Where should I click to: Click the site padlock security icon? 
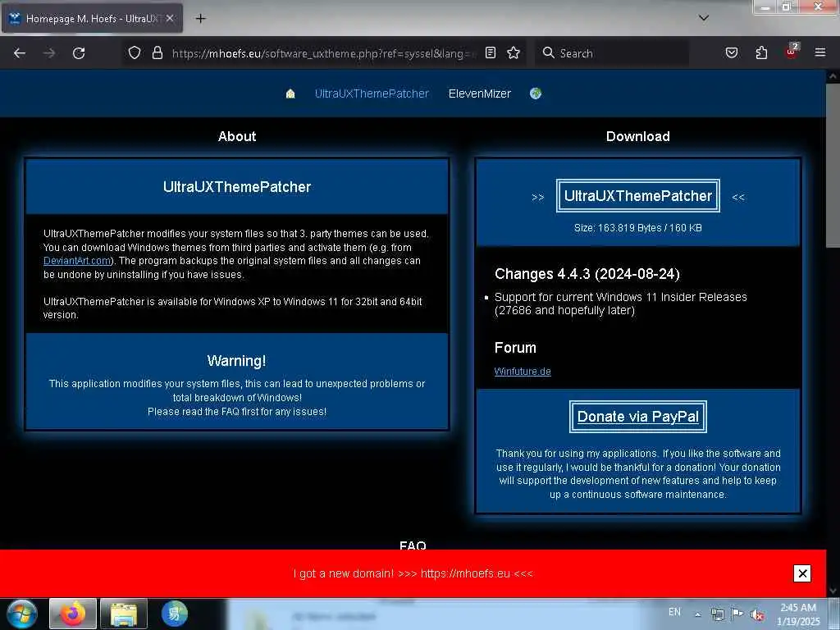[x=157, y=52]
